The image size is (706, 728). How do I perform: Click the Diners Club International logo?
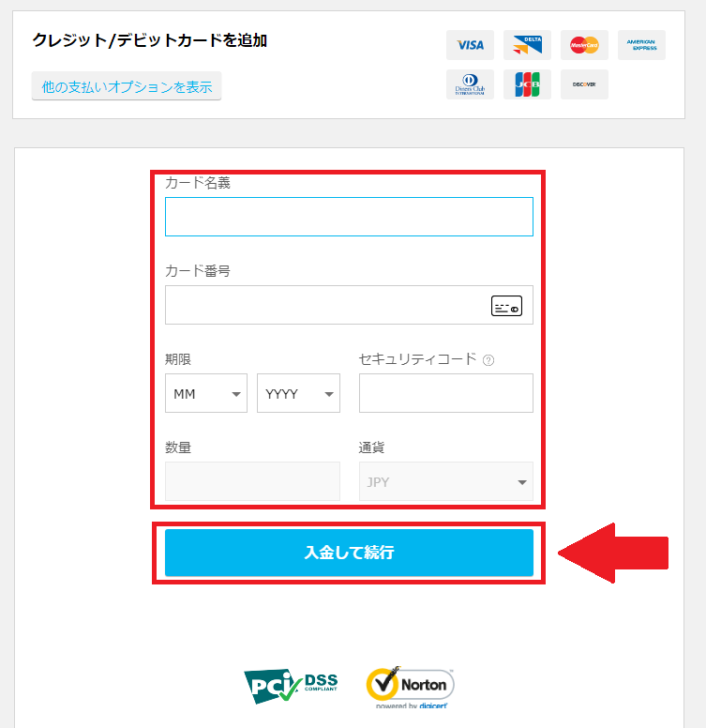pos(470,84)
